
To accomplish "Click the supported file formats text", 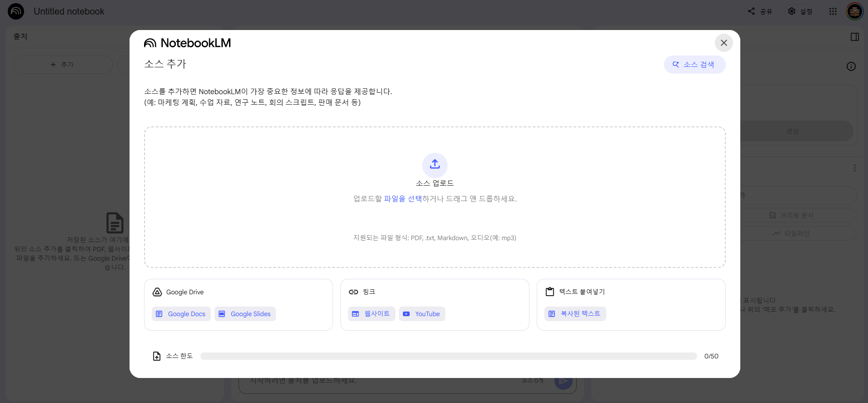I will click(435, 238).
